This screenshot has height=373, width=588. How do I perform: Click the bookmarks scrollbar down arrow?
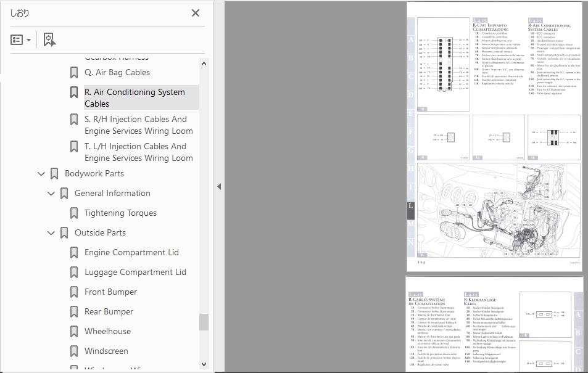pos(204,364)
